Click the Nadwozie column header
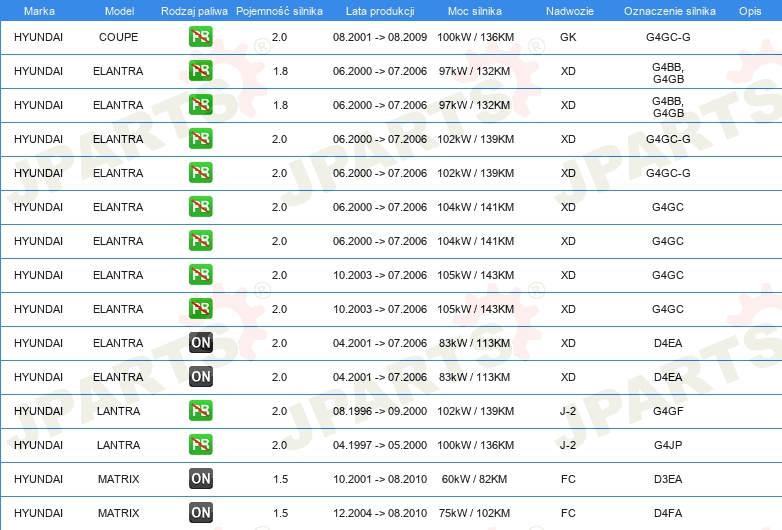The width and height of the screenshot is (782, 530). click(x=570, y=11)
